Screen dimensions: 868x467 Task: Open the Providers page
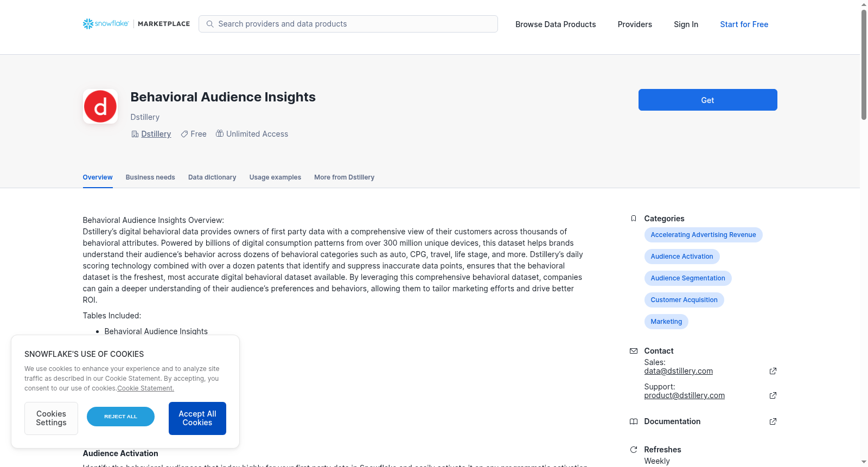pyautogui.click(x=635, y=24)
